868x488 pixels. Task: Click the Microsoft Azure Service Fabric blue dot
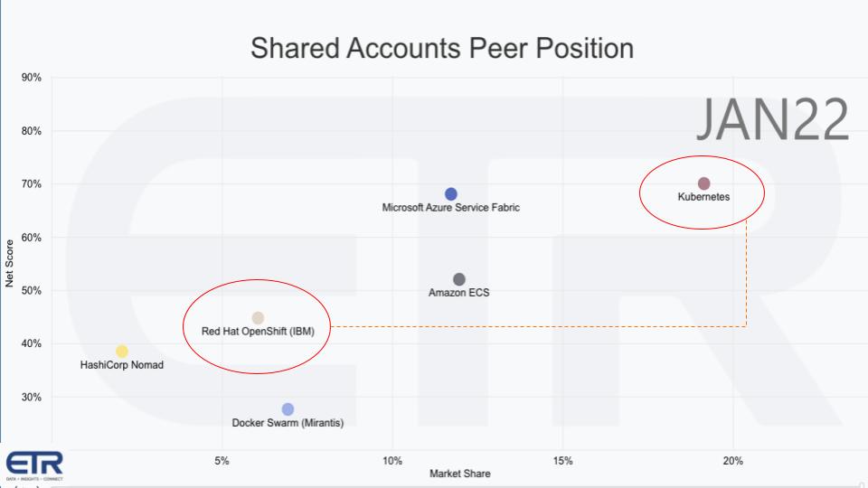(x=451, y=194)
